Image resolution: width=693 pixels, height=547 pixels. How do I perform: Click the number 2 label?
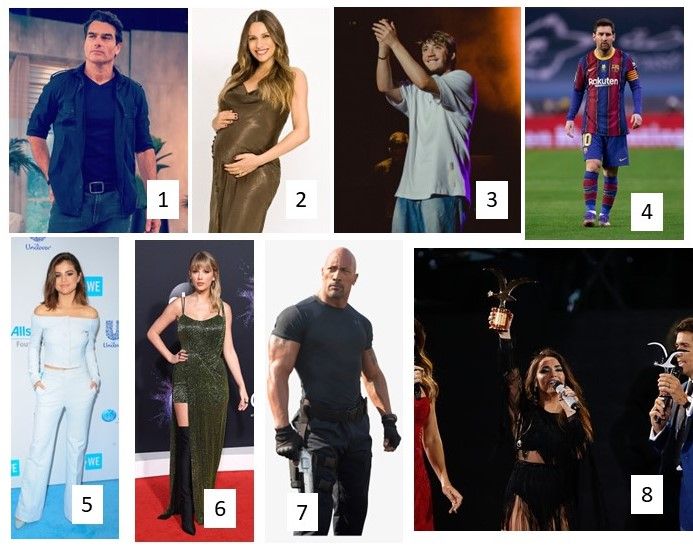tap(301, 199)
